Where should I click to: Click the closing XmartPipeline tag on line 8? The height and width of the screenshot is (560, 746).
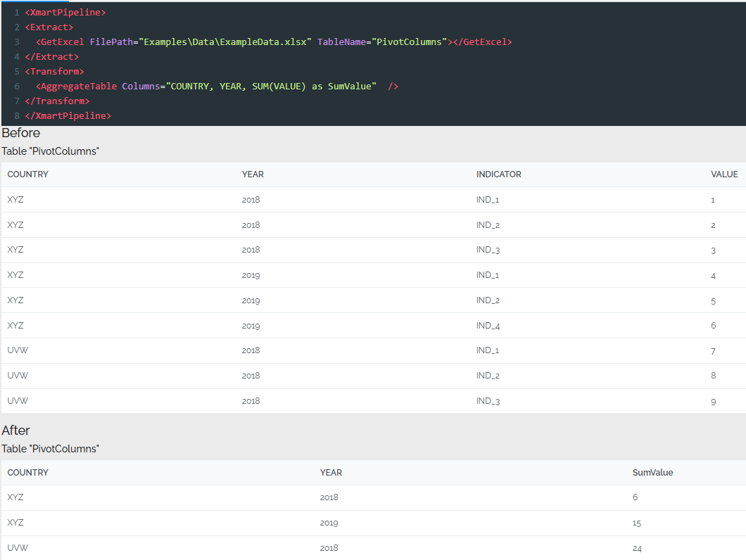68,115
